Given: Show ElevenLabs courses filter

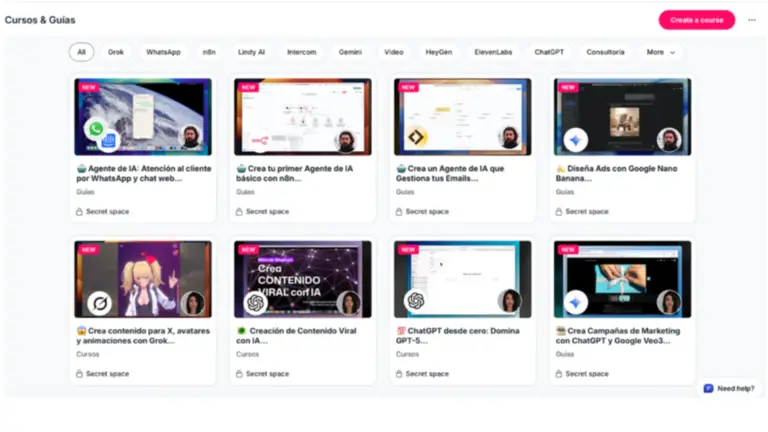Looking at the screenshot, I should pos(492,52).
